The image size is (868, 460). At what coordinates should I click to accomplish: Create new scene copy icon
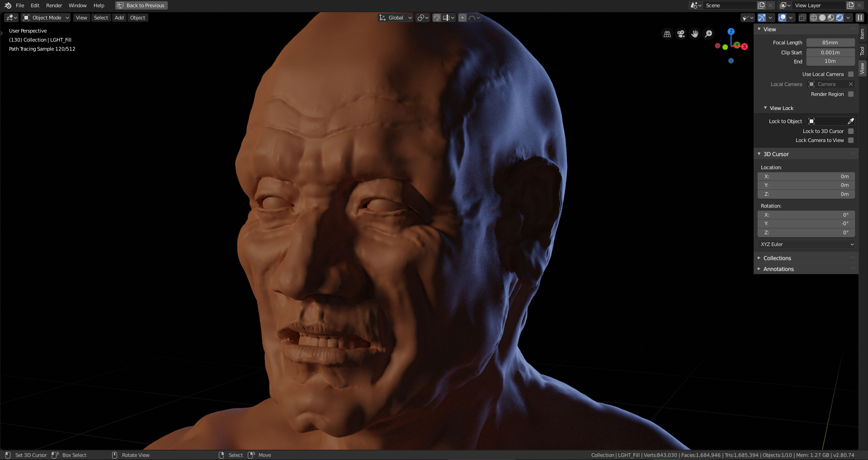point(761,5)
